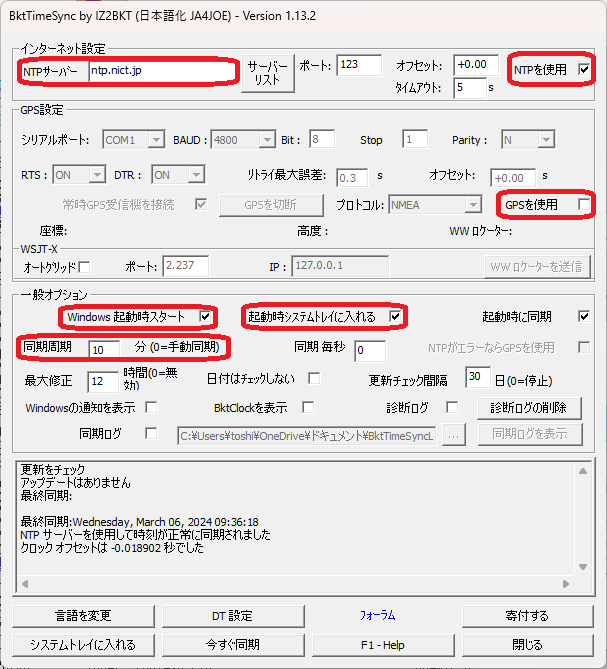Click the 寄付する button
The image size is (607, 669).
(x=527, y=616)
